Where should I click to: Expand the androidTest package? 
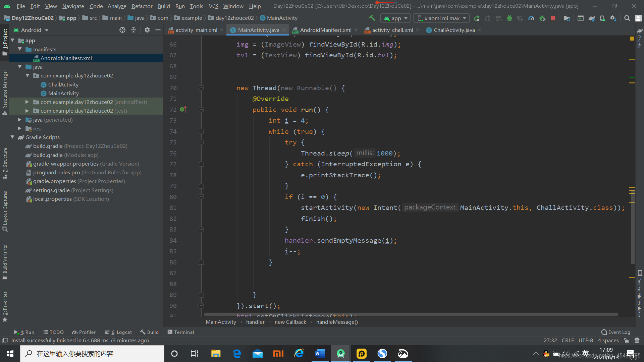tap(27, 102)
